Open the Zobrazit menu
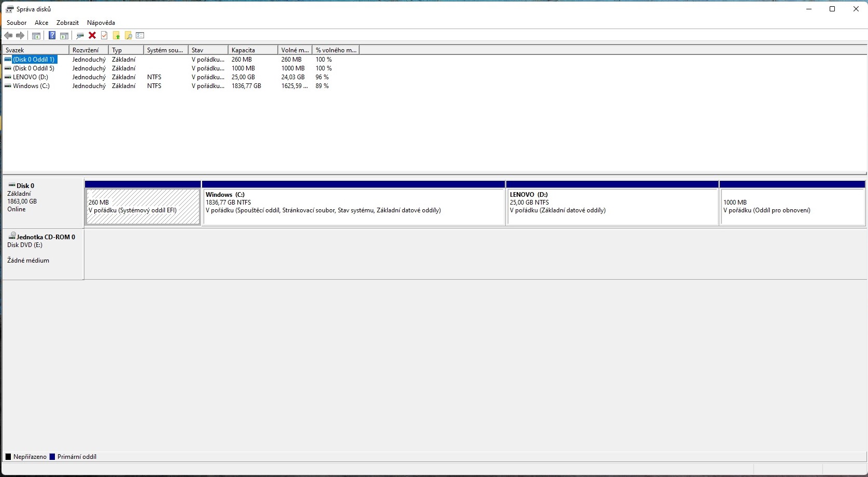868x477 pixels. [67, 23]
